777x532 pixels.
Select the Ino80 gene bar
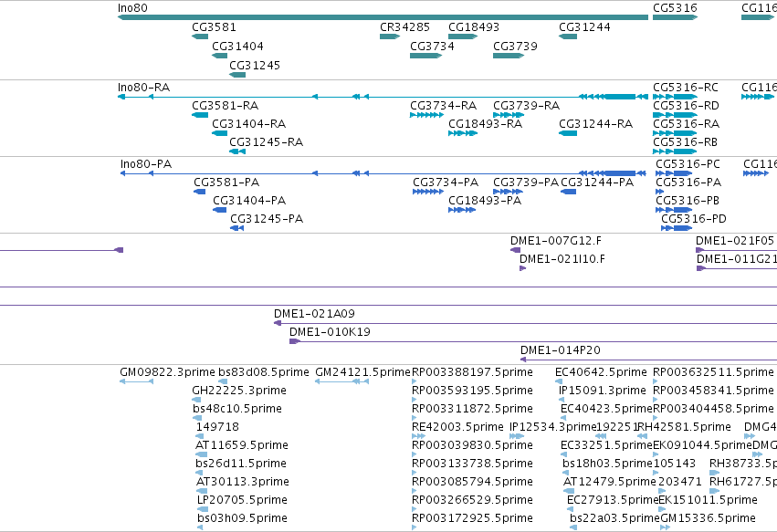[383, 17]
